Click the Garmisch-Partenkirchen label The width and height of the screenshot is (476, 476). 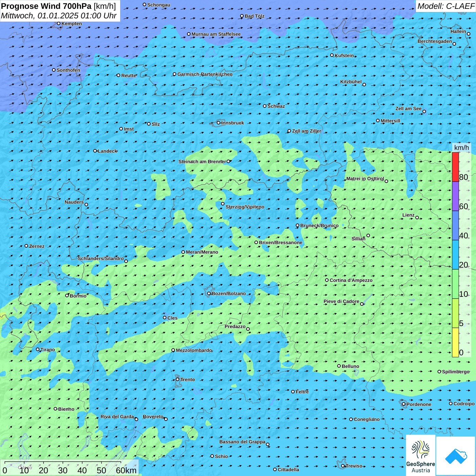[x=205, y=74]
